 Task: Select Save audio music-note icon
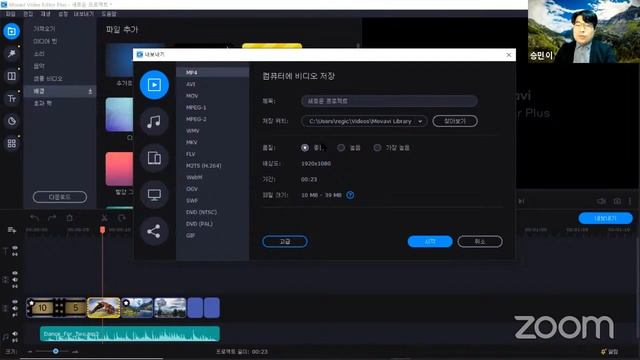[x=154, y=121]
